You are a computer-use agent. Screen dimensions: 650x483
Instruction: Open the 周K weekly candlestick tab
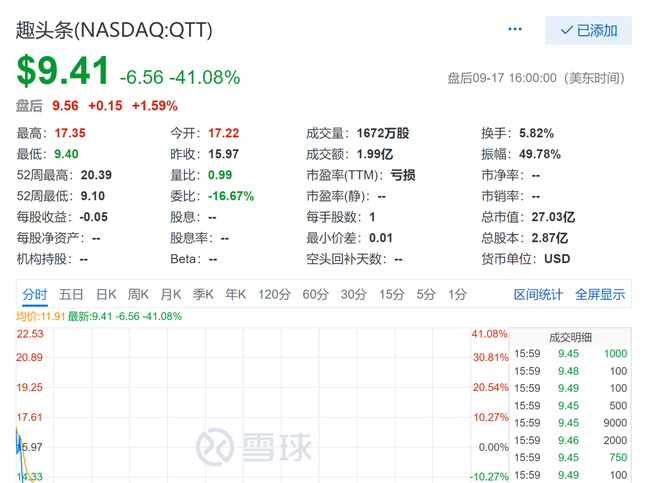138,294
